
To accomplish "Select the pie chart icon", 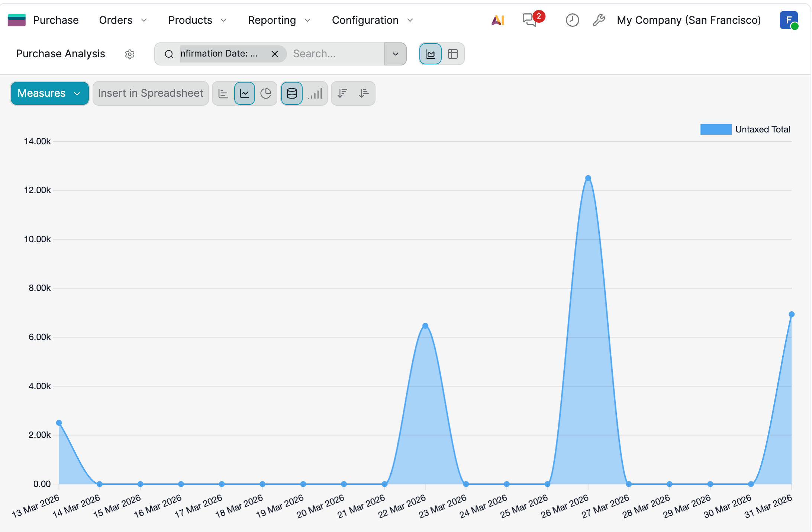I will pyautogui.click(x=266, y=93).
